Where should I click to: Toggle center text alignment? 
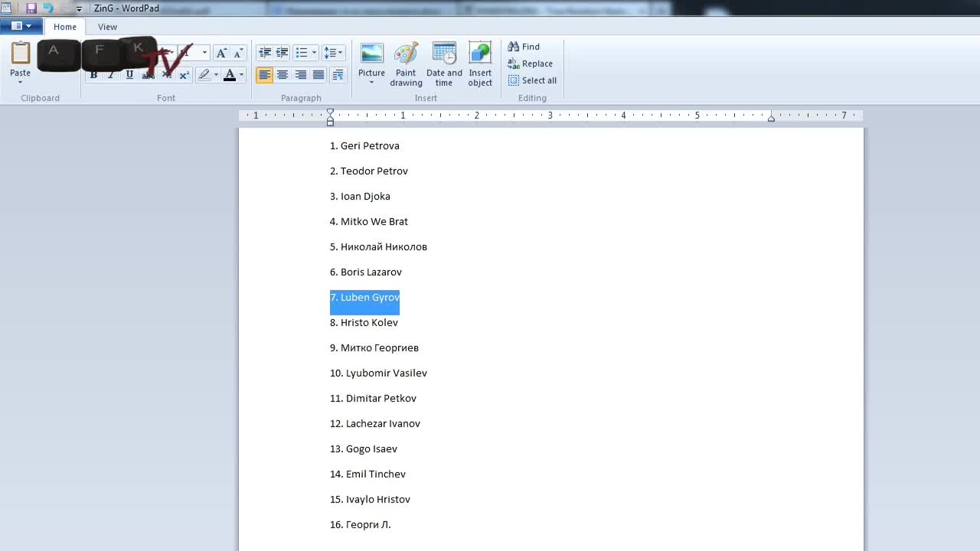click(x=283, y=75)
